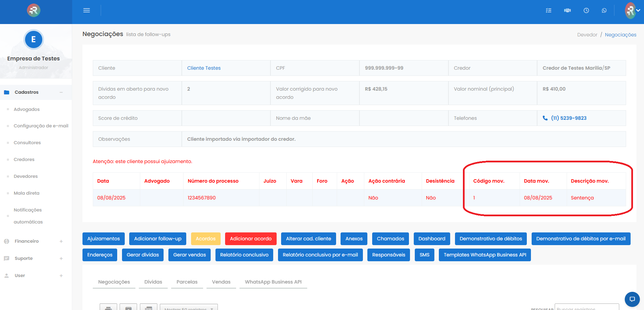
Task: Click the Ajuizamentos button
Action: (103, 239)
